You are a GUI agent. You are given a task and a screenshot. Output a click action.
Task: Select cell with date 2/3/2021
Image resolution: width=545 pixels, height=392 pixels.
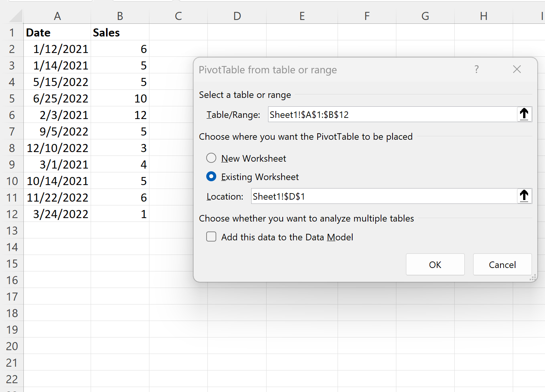pyautogui.click(x=57, y=115)
